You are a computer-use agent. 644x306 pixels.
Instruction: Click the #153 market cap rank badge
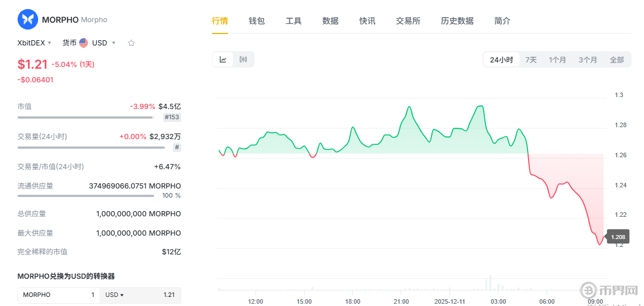(x=172, y=118)
